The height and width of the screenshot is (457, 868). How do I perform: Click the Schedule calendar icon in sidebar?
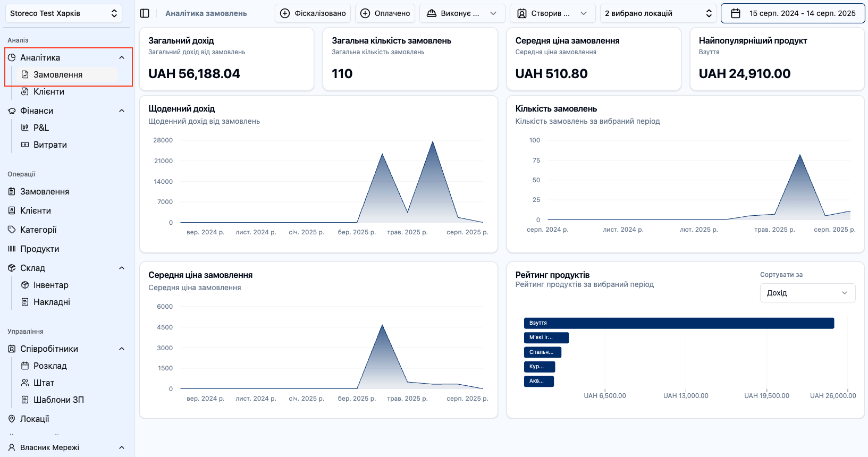[x=25, y=366]
